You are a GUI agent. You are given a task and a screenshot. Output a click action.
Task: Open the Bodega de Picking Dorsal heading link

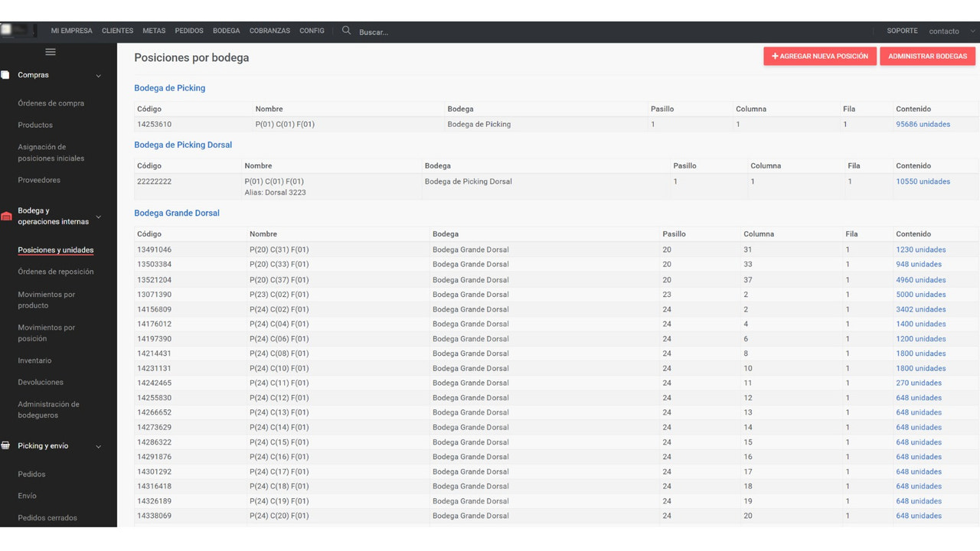(183, 145)
